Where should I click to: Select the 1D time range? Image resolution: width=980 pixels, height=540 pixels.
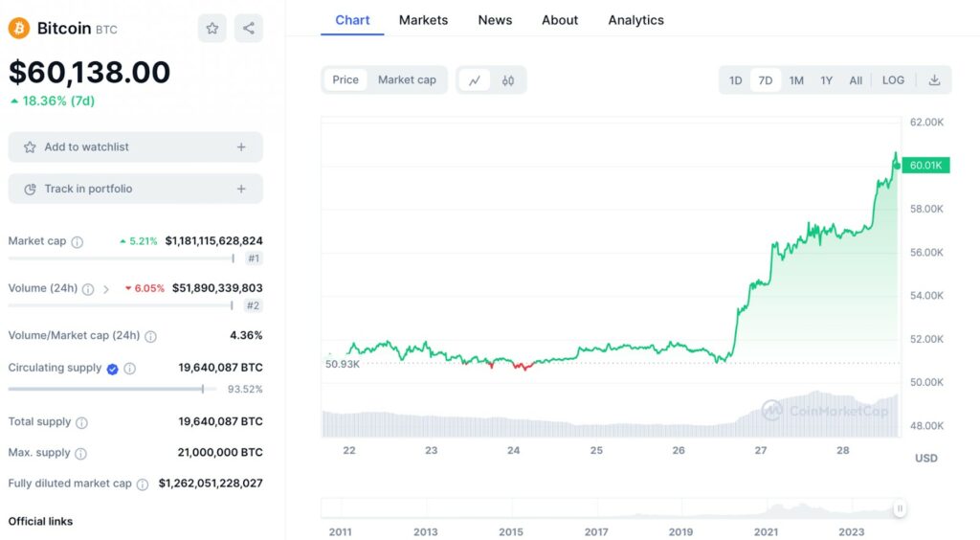[x=736, y=80]
